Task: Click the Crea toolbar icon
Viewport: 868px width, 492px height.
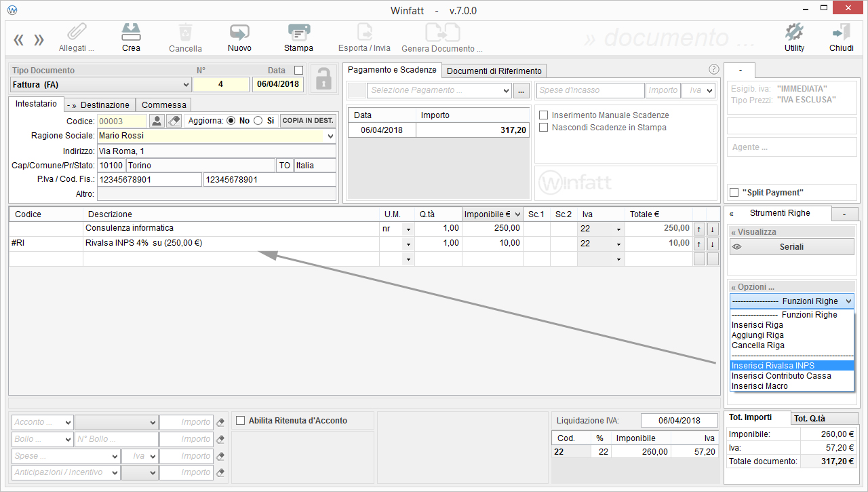Action: point(131,33)
